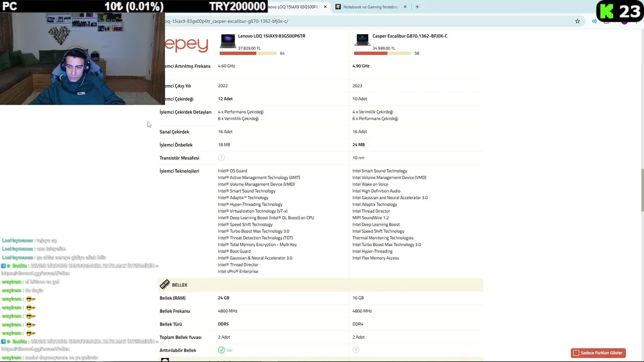Click the 'İşlemci Önbellek' row label
The width and height of the screenshot is (644, 362).
coord(176,145)
